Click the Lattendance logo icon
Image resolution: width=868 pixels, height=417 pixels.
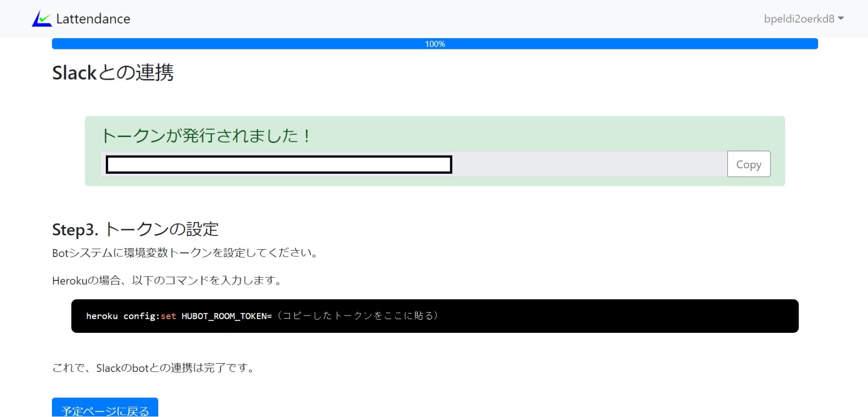click(42, 19)
